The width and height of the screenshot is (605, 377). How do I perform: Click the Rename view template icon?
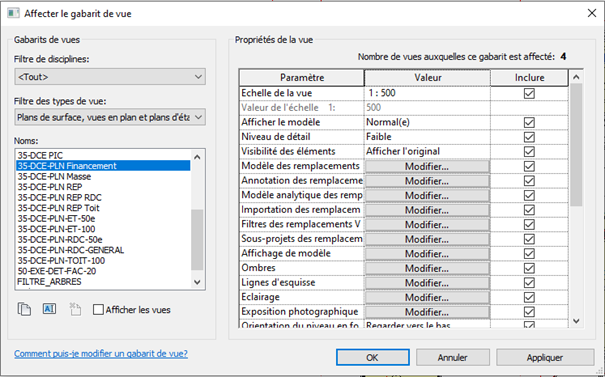pos(49,309)
